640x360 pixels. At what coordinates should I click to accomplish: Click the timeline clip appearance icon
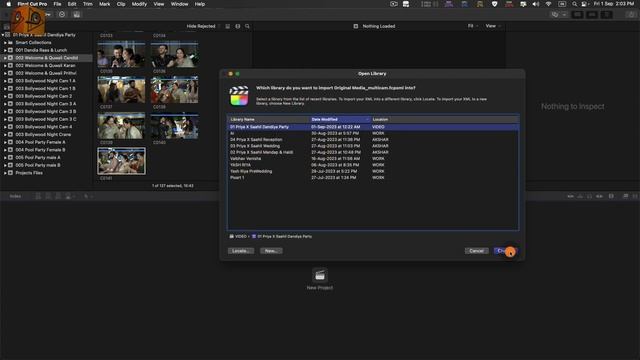tap(611, 196)
